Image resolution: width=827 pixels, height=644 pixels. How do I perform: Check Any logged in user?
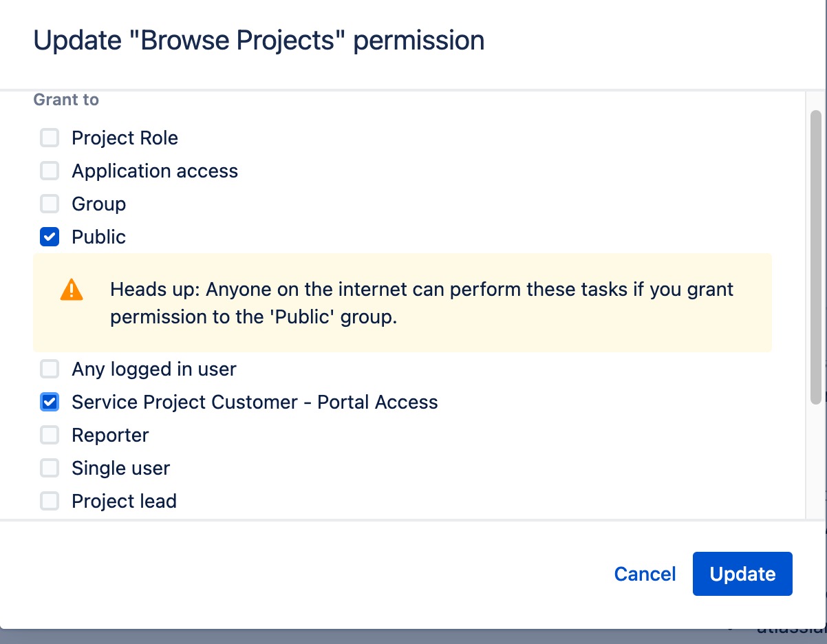49,369
